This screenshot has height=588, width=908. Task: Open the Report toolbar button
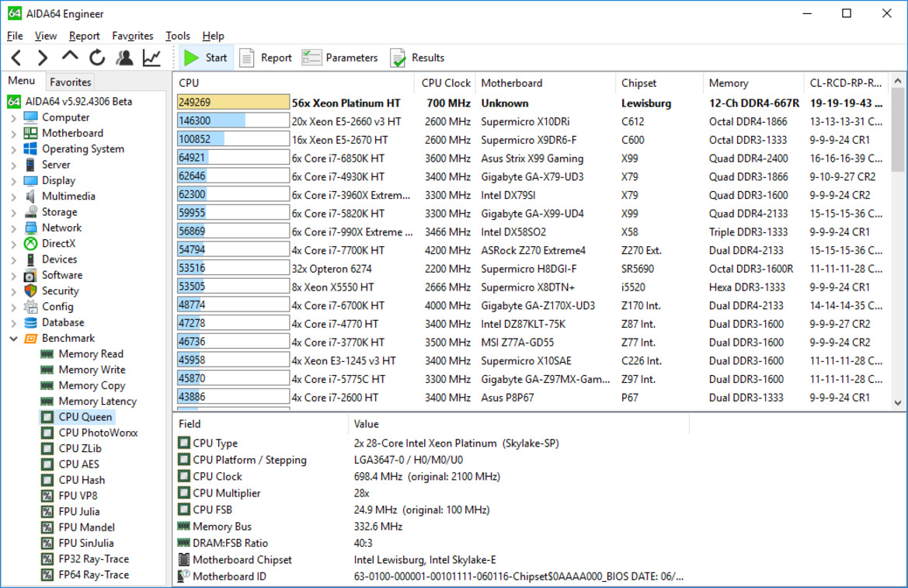pos(266,57)
